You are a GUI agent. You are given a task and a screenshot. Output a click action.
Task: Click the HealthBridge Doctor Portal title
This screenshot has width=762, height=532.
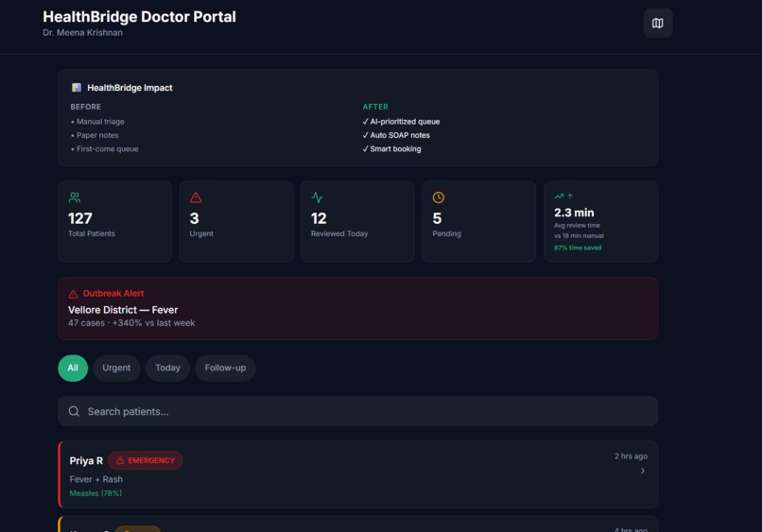click(140, 16)
